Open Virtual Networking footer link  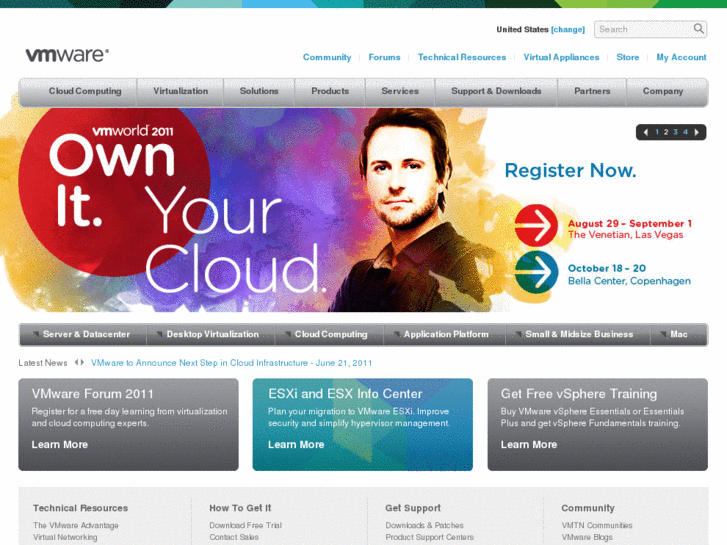pyautogui.click(x=65, y=537)
